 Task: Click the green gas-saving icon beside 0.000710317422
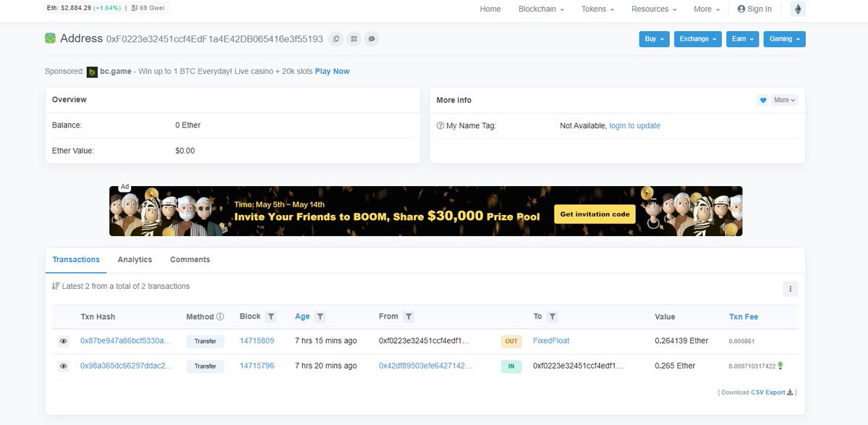click(780, 366)
